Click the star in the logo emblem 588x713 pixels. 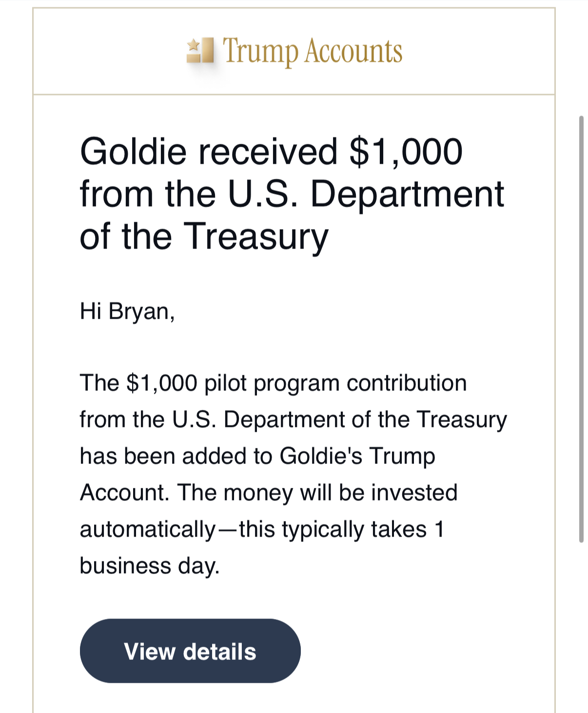point(194,45)
